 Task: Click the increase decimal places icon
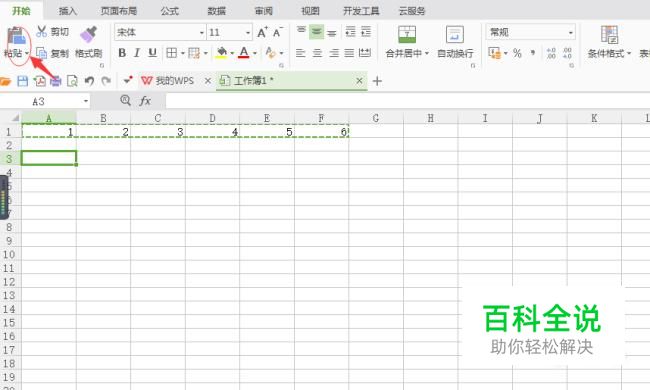(551, 53)
